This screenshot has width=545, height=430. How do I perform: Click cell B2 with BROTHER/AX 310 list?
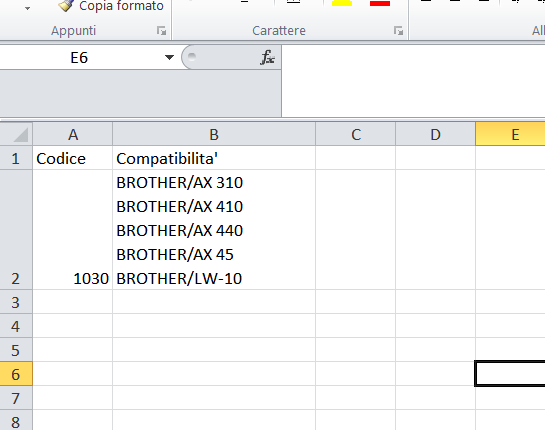click(x=214, y=230)
